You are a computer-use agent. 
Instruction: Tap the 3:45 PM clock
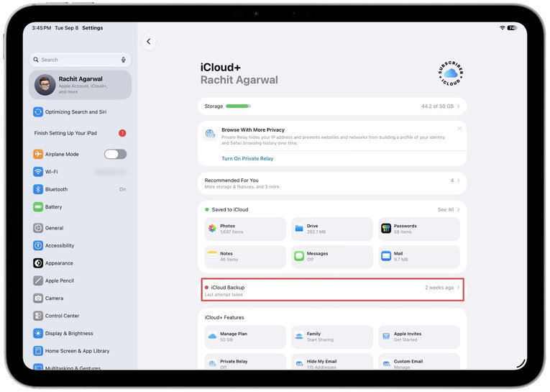[x=42, y=28]
